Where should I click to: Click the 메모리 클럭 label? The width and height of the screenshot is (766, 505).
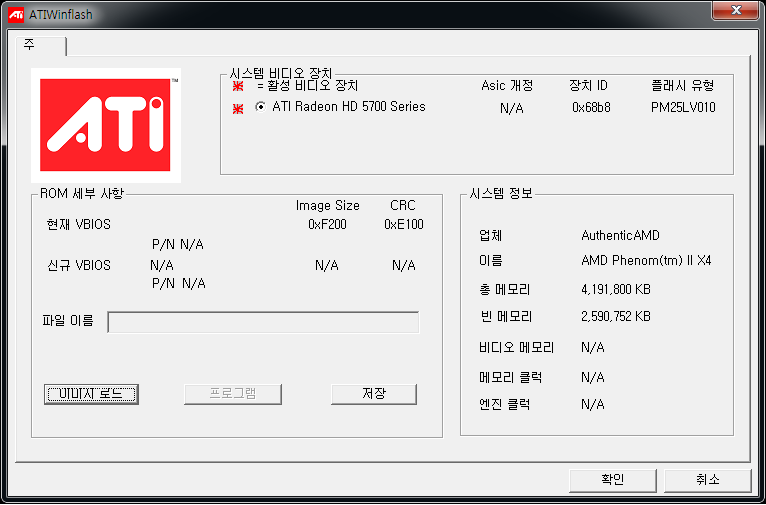point(511,378)
